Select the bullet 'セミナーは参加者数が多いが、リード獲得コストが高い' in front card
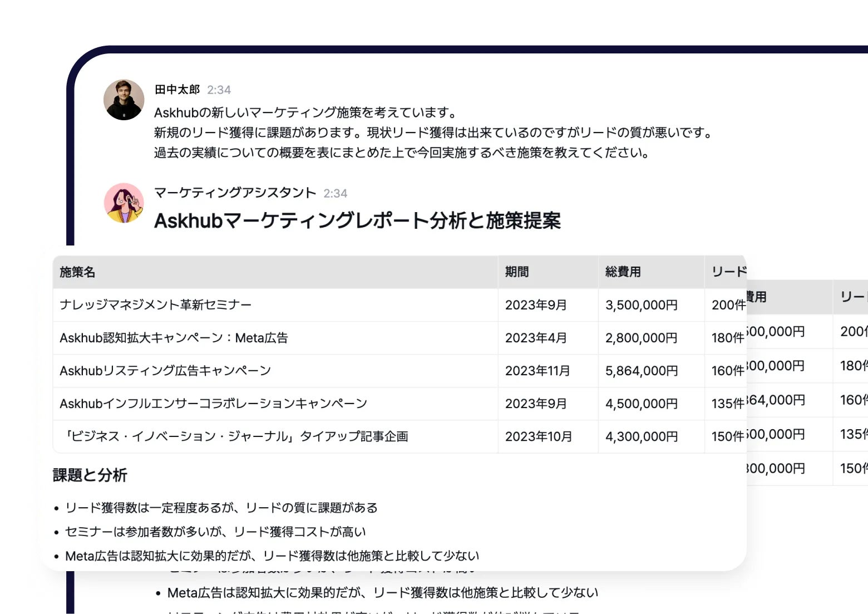This screenshot has height=614, width=868. (215, 532)
